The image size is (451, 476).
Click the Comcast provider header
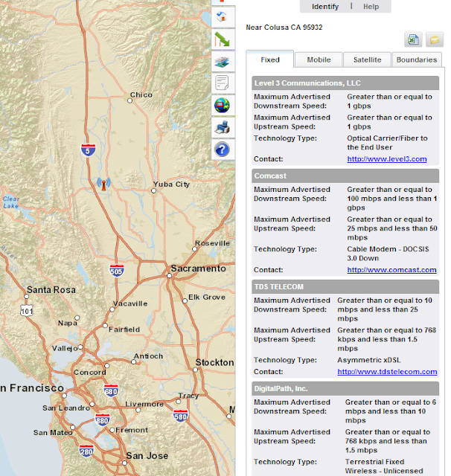(x=345, y=176)
